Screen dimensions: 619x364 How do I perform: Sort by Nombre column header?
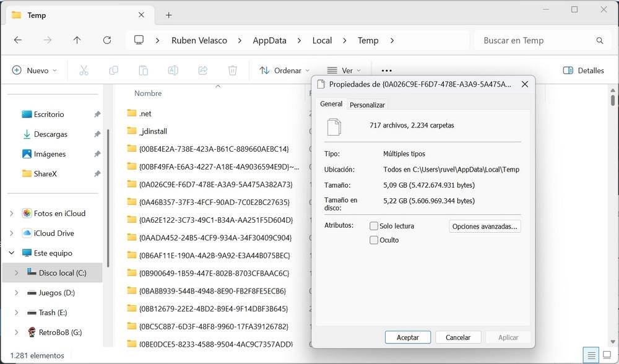click(148, 93)
